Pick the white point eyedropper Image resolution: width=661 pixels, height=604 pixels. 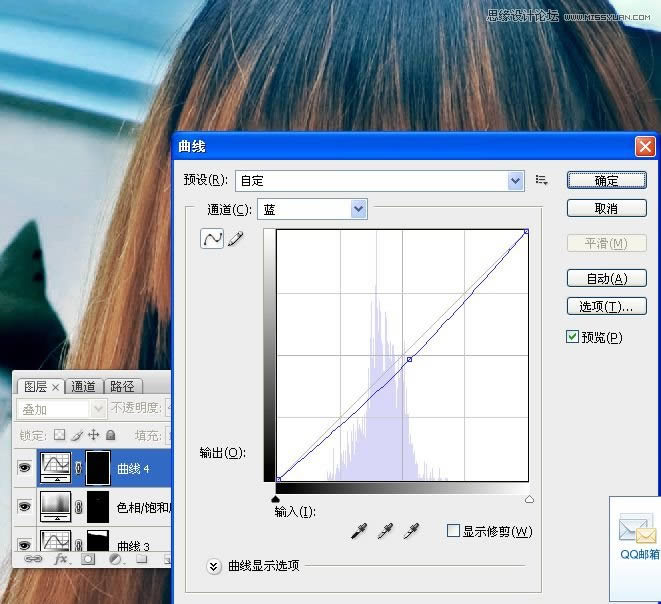tap(410, 531)
